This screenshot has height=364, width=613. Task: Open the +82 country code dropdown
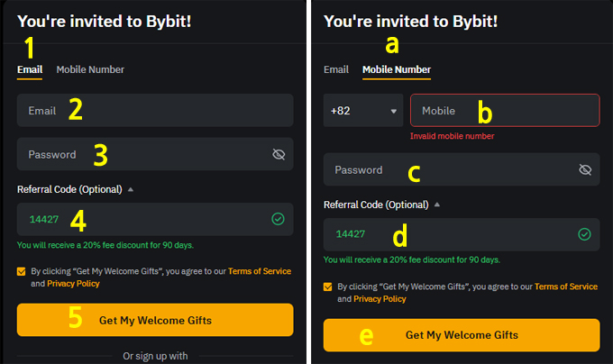[x=363, y=111]
